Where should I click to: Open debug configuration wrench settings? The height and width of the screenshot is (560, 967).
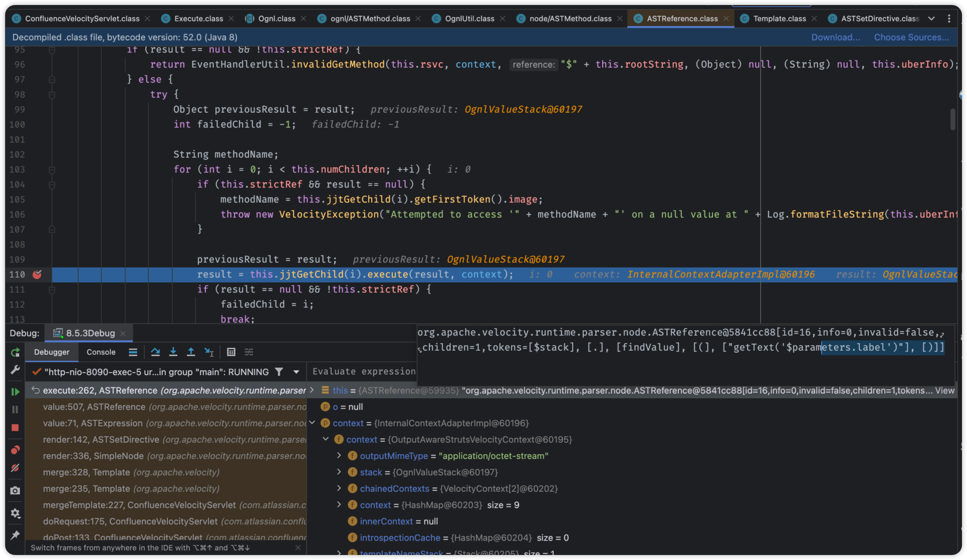point(16,370)
